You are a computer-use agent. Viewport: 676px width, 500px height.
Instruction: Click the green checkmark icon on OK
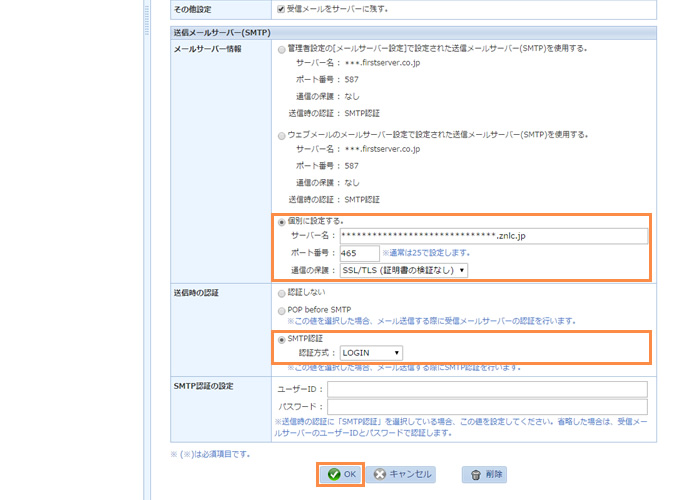[x=334, y=475]
